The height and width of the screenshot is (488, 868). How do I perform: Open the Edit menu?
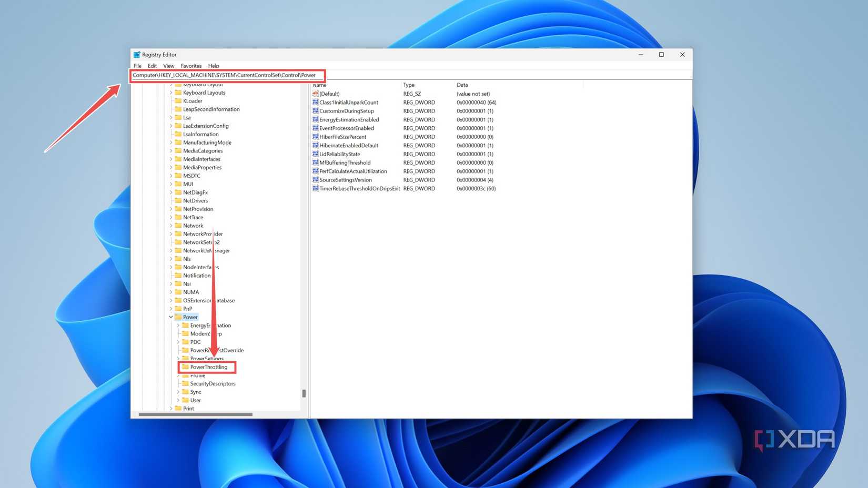(x=152, y=66)
